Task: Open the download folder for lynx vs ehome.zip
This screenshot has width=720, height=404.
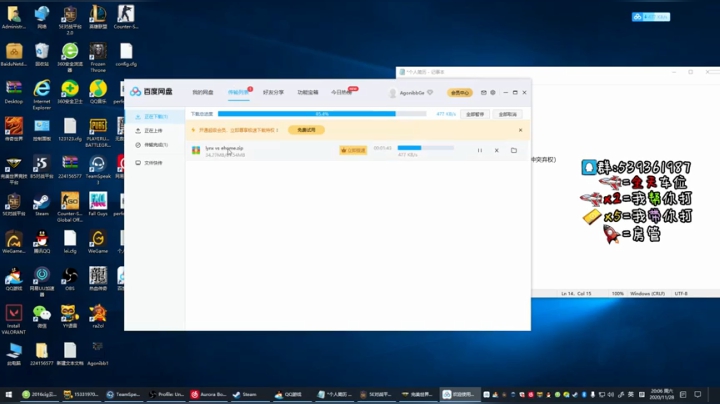Action: coord(514,151)
